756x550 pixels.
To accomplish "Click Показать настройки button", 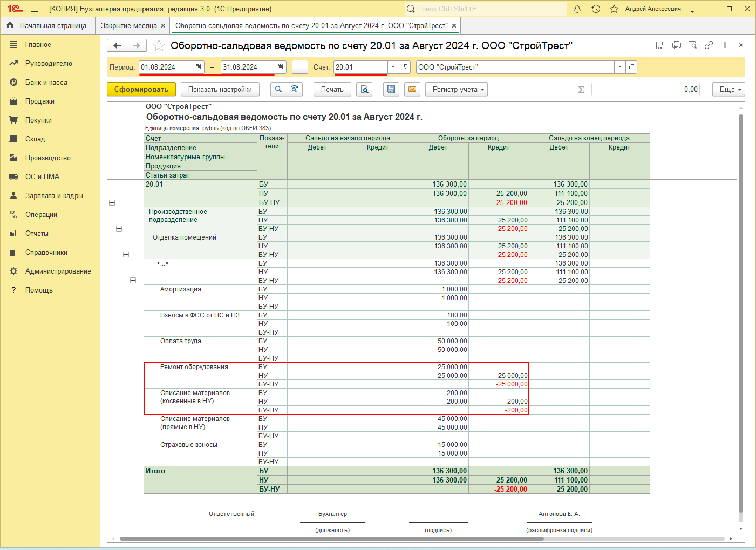I will click(x=220, y=89).
